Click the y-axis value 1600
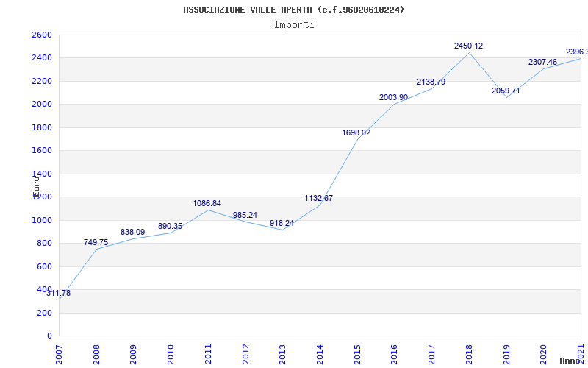Screen dimensions: 588x368 (x=42, y=151)
